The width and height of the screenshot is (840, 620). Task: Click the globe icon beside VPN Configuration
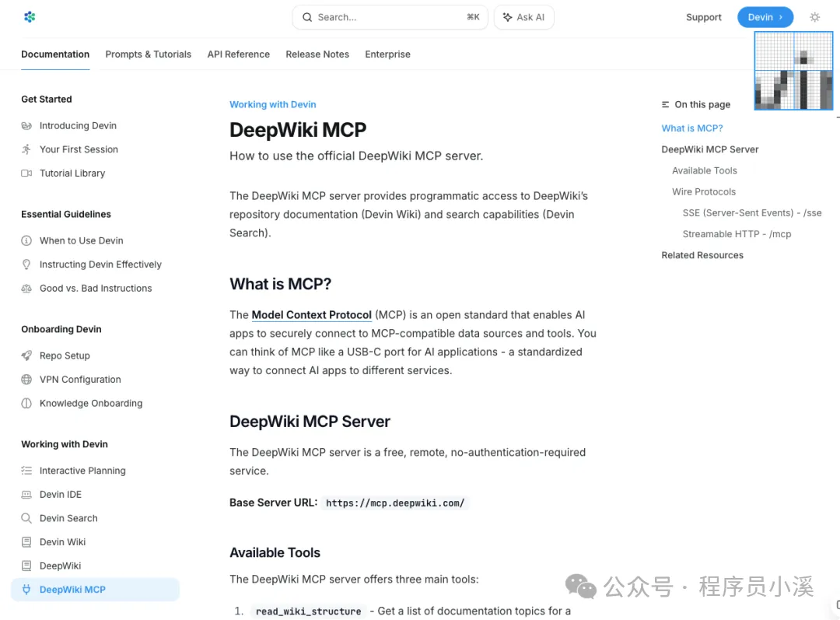pyautogui.click(x=26, y=380)
